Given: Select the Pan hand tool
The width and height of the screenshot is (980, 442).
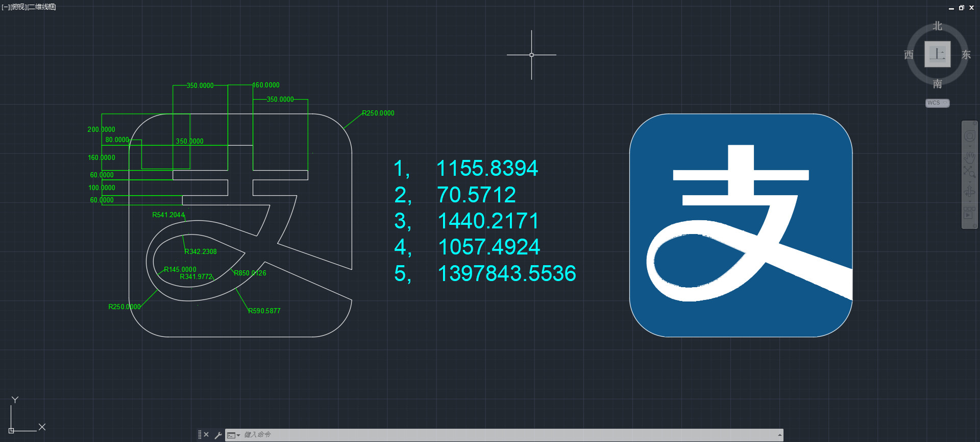Looking at the screenshot, I should tap(969, 157).
